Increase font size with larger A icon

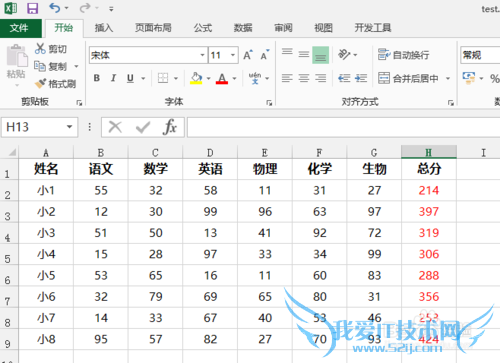point(248,55)
